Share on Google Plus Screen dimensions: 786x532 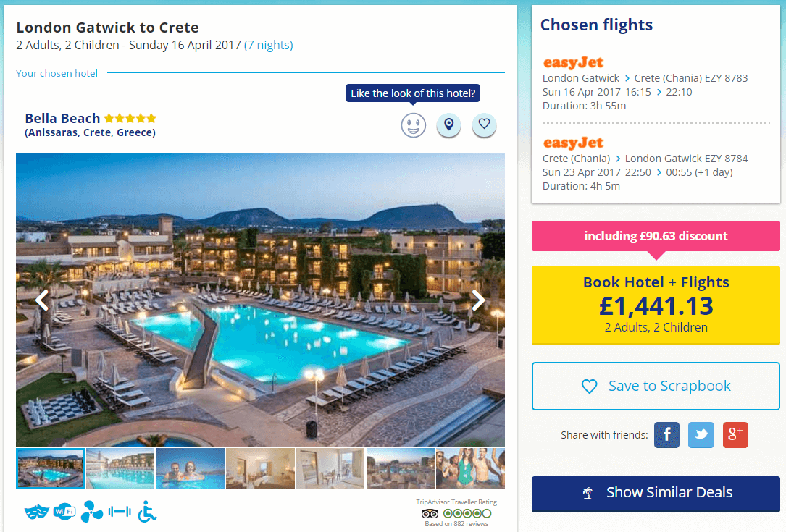click(735, 434)
